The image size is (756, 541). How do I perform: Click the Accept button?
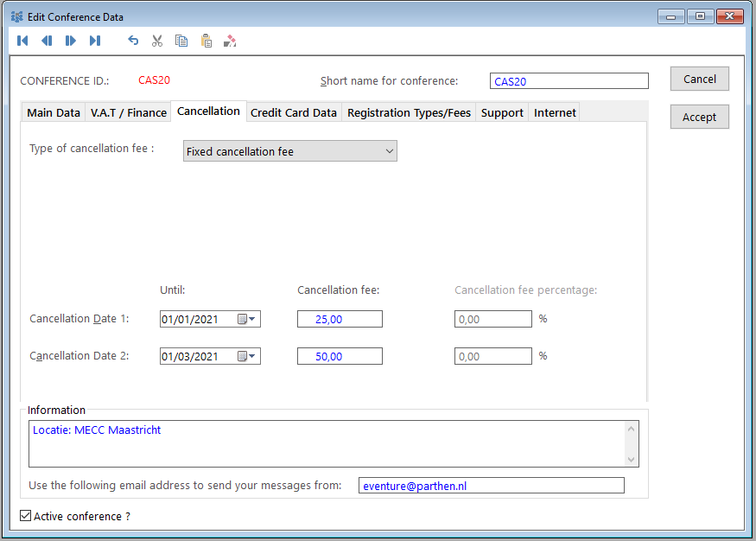pyautogui.click(x=700, y=118)
